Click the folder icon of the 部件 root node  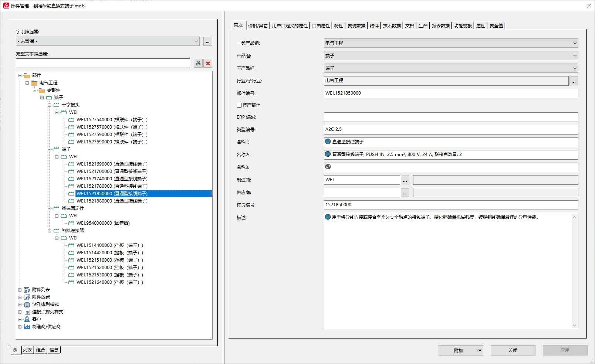pos(27,75)
